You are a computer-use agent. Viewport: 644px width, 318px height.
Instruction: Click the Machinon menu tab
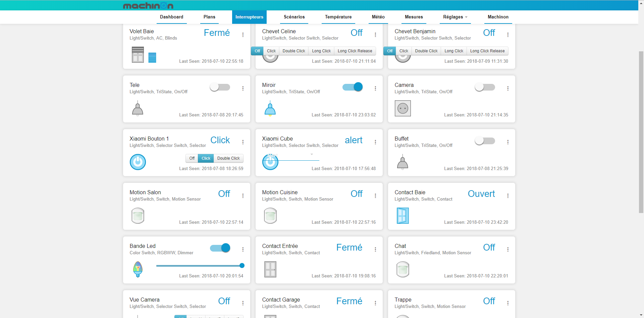[498, 17]
